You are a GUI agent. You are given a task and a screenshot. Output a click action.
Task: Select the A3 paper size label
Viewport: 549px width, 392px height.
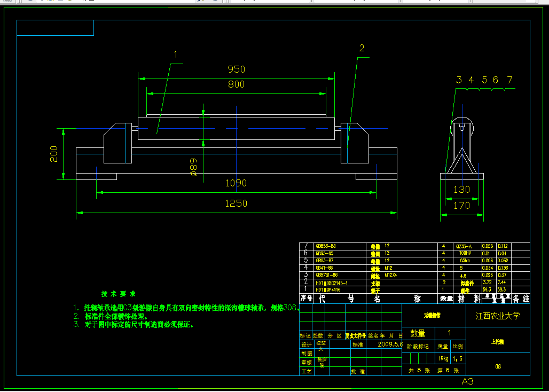tap(468, 381)
